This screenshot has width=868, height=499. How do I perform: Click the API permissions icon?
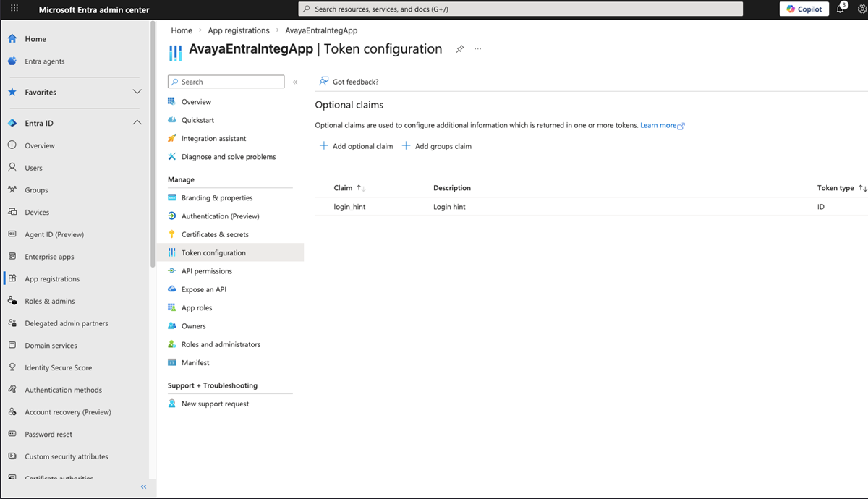tap(172, 271)
